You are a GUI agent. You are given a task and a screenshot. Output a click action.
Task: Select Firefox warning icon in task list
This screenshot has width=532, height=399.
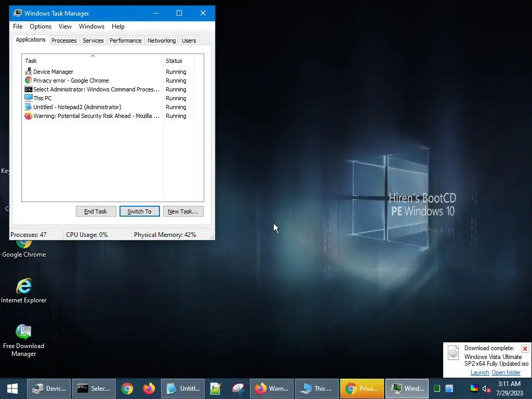point(29,116)
